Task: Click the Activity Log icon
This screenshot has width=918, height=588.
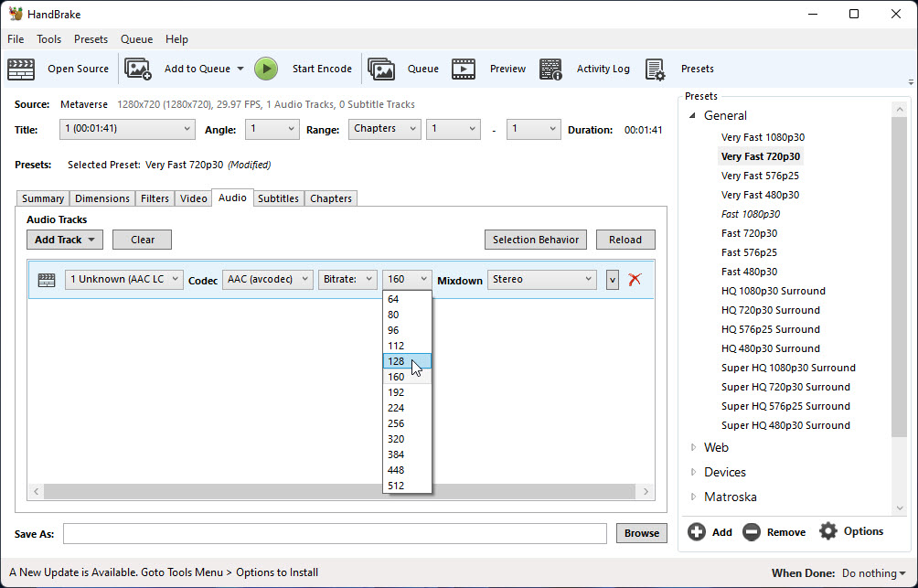Action: [x=550, y=69]
